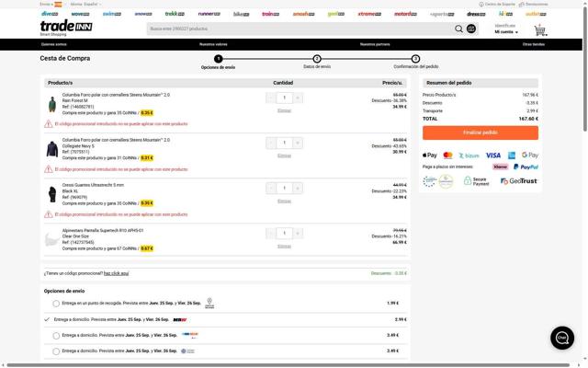The image size is (588, 368).
Task: Open the xtremeinn store logo
Action: [369, 14]
